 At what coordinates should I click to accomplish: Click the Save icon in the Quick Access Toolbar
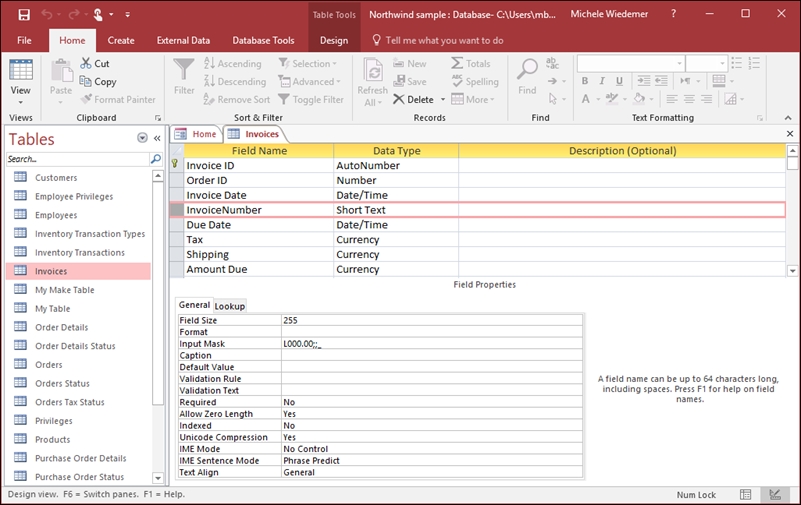pos(24,14)
